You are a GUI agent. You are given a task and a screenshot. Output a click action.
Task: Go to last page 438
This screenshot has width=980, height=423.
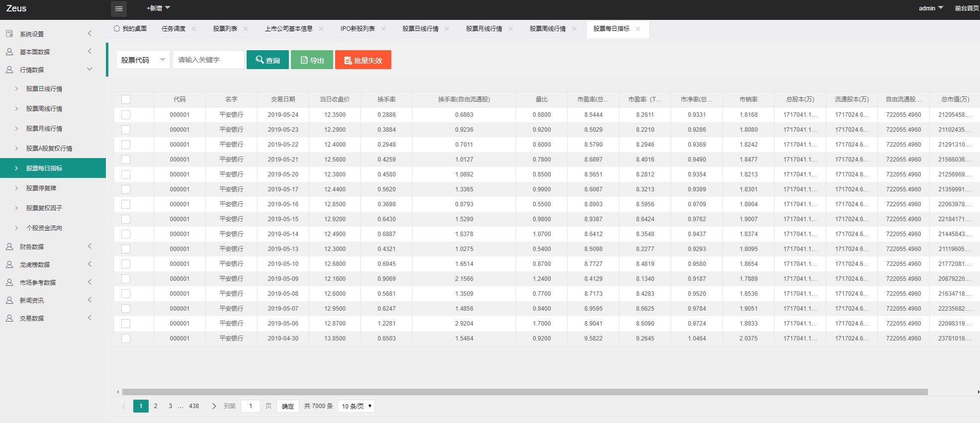194,406
